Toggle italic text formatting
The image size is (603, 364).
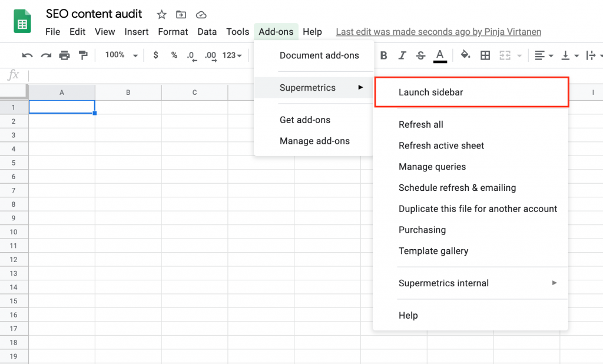[x=402, y=55]
